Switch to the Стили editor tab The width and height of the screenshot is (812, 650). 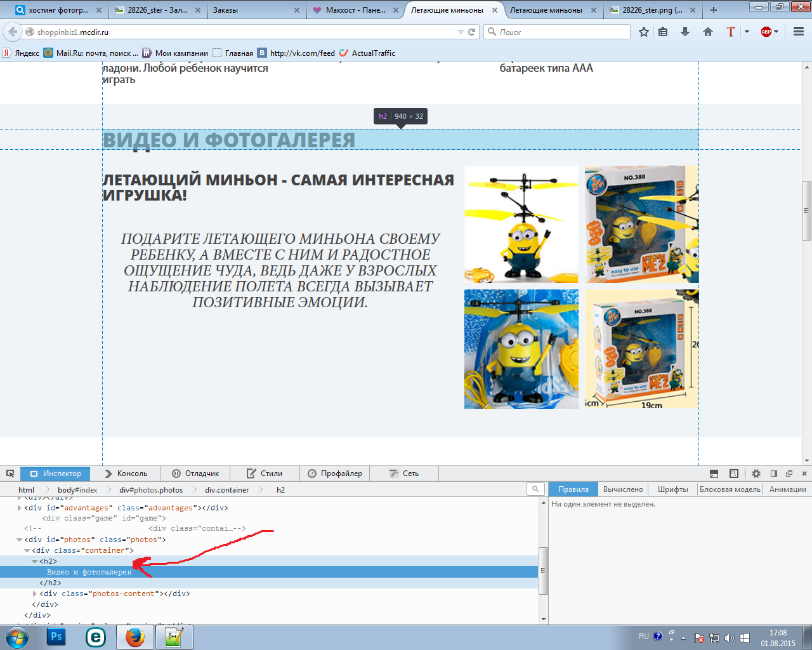point(265,474)
